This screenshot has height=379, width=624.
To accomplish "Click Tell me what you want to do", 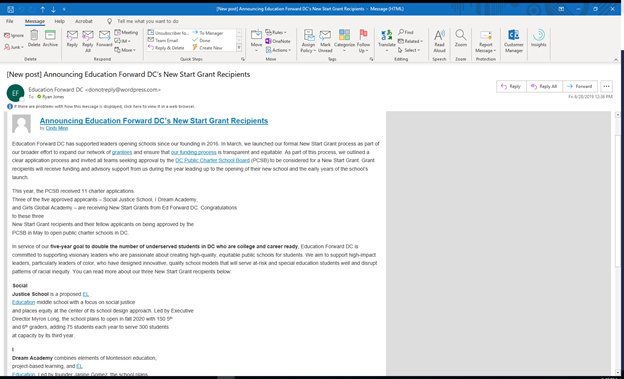I will (148, 21).
